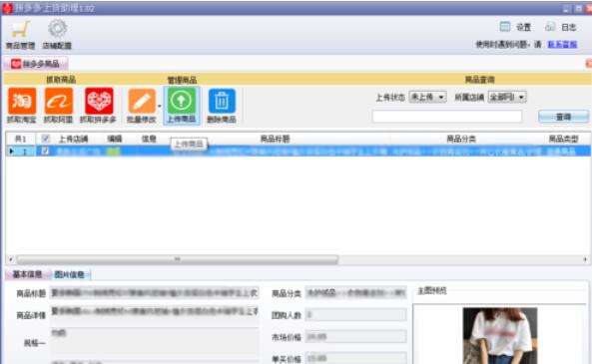Toggle the select-all checkbox in table header
The height and width of the screenshot is (364, 592).
[45, 139]
